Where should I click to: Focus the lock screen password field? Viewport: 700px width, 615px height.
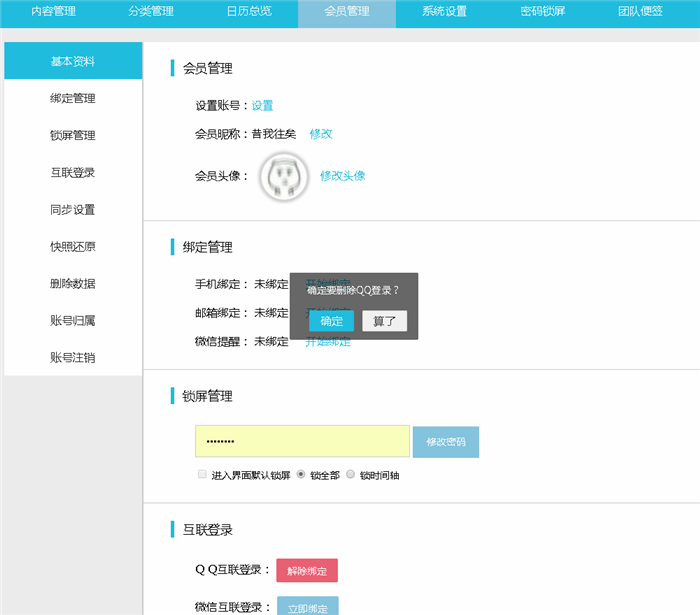pos(302,441)
